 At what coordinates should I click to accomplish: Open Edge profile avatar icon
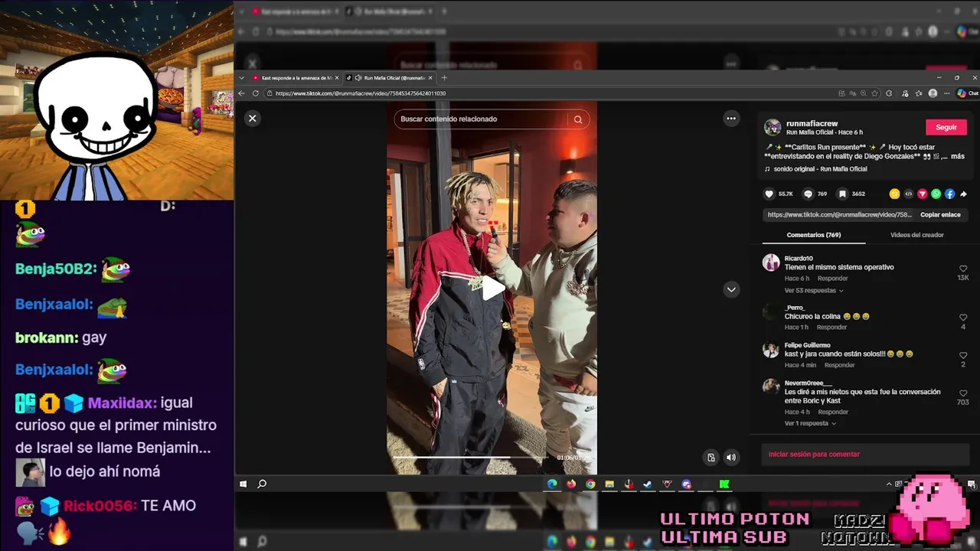pos(933,93)
